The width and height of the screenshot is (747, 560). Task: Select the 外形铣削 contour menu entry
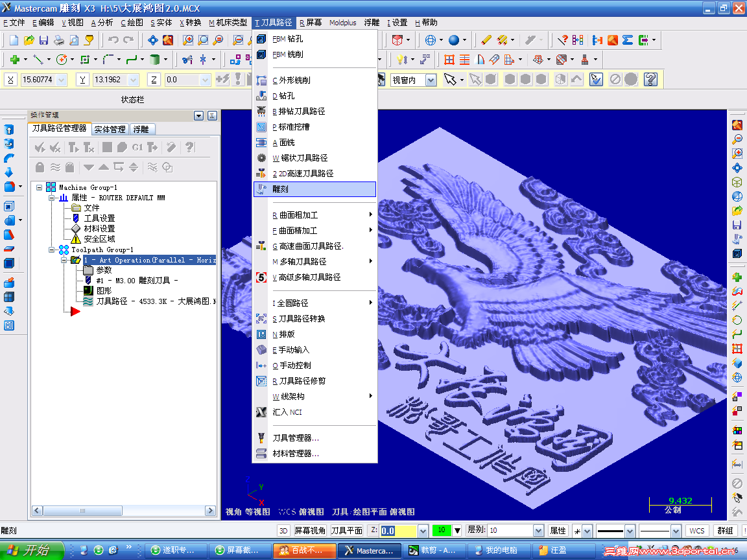point(315,80)
